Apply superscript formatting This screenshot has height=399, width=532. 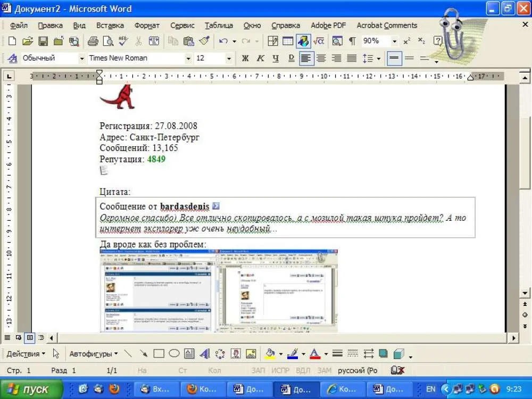407,41
